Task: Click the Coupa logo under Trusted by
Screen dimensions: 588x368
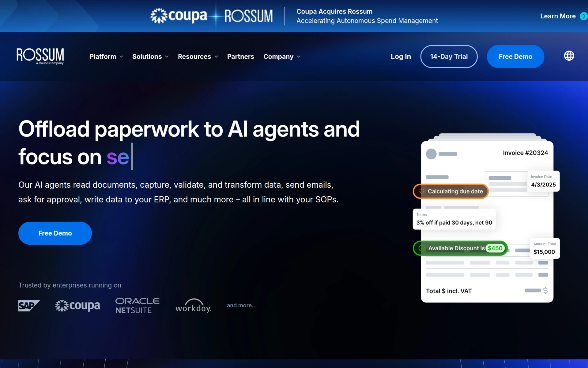Action: point(77,306)
